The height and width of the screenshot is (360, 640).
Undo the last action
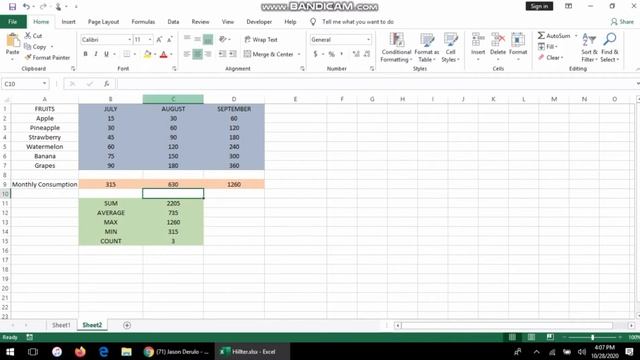click(x=26, y=7)
